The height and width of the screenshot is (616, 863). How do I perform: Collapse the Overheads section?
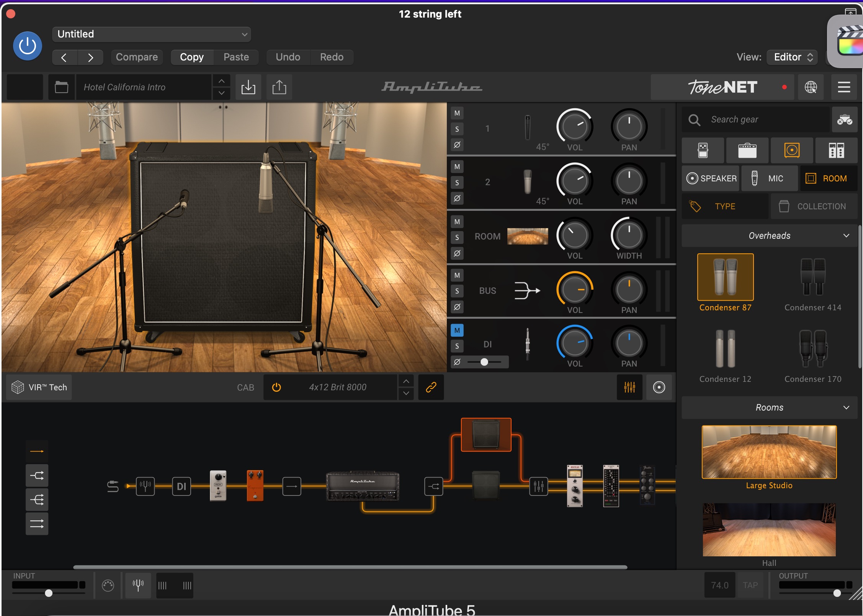tap(770, 236)
